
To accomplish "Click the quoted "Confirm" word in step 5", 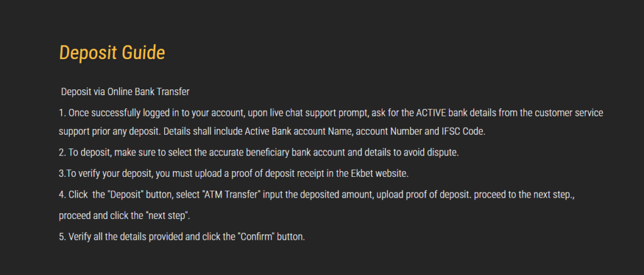I will (257, 237).
